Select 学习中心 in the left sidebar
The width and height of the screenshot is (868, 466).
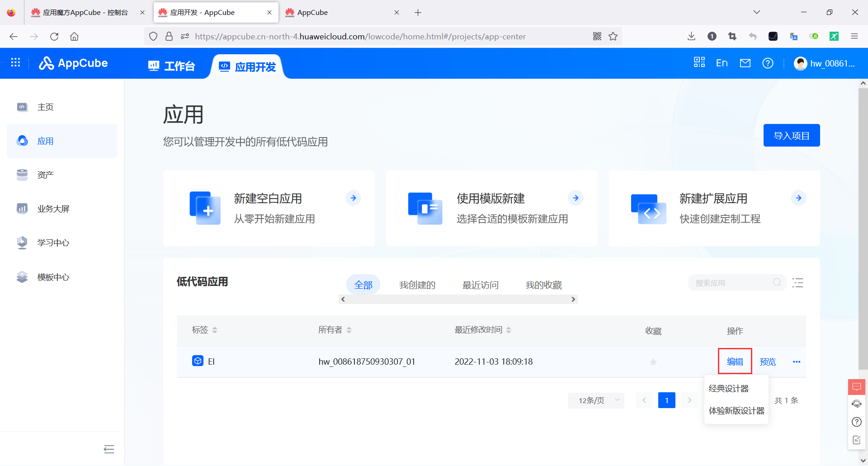[x=53, y=243]
